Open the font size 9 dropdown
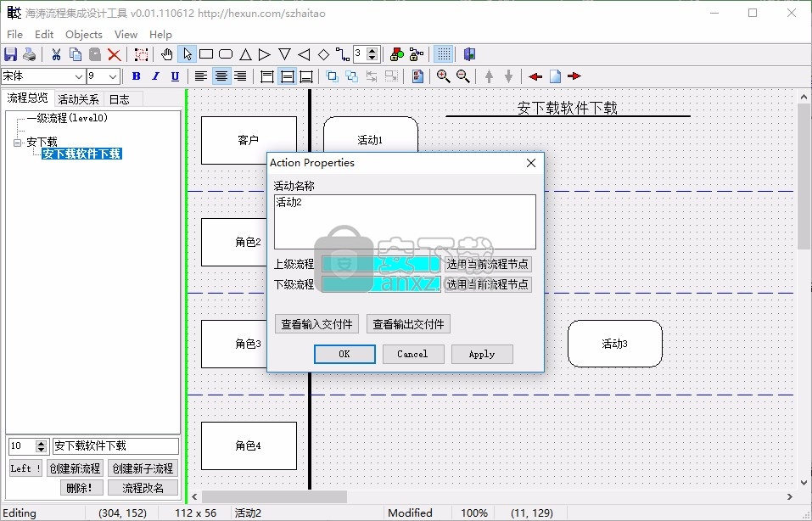 click(114, 76)
